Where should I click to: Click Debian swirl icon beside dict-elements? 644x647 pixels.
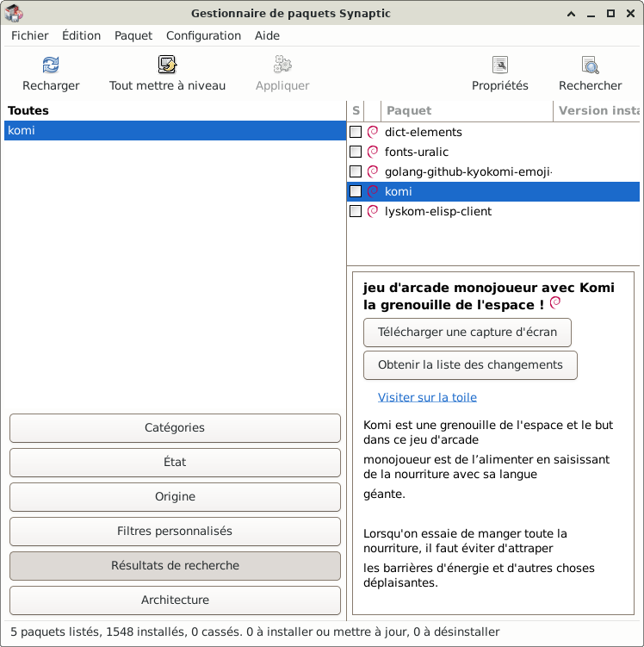[373, 132]
